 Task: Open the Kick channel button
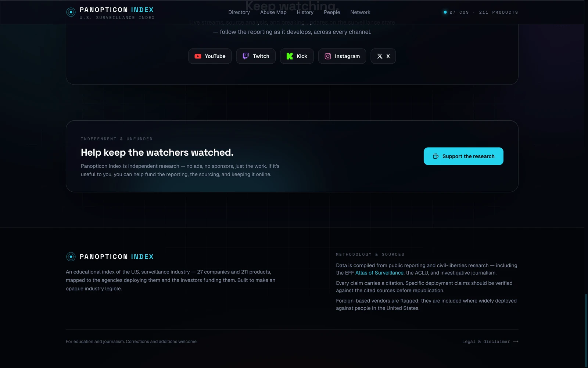coord(297,56)
